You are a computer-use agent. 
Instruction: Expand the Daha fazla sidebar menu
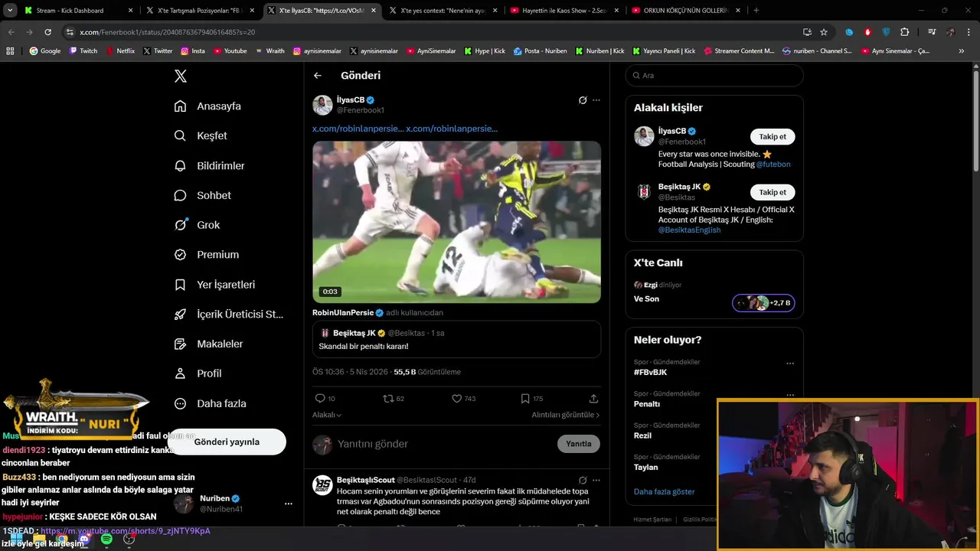coord(211,403)
